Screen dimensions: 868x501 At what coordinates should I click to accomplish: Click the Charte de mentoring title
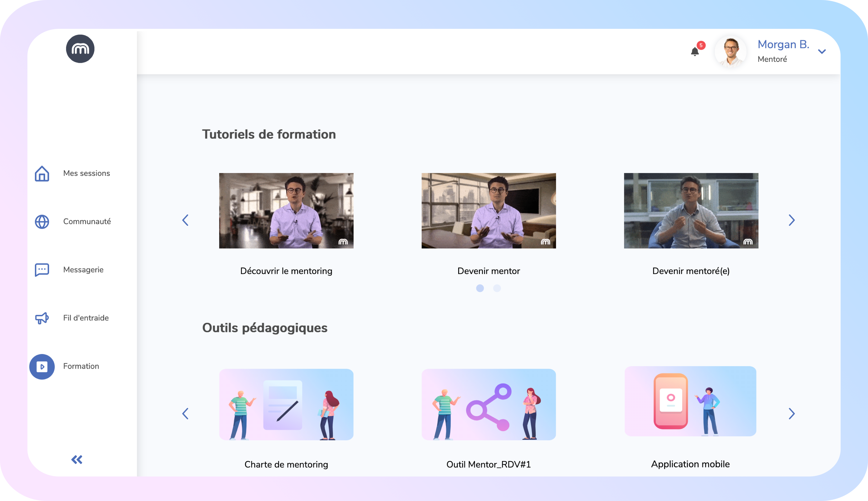pyautogui.click(x=286, y=464)
